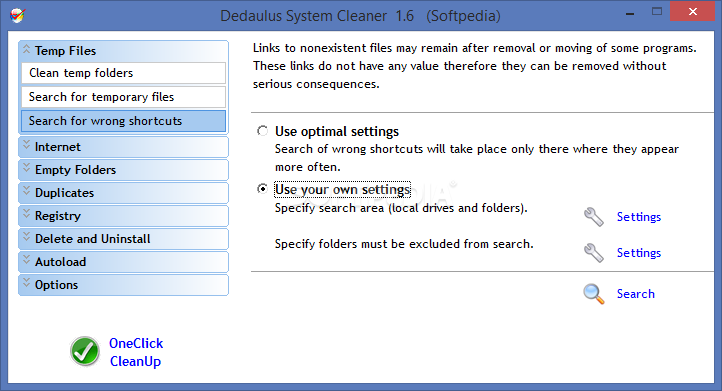Click the Dedaulus app icon in title bar
Viewport: 722px width, 391px height.
[x=17, y=16]
